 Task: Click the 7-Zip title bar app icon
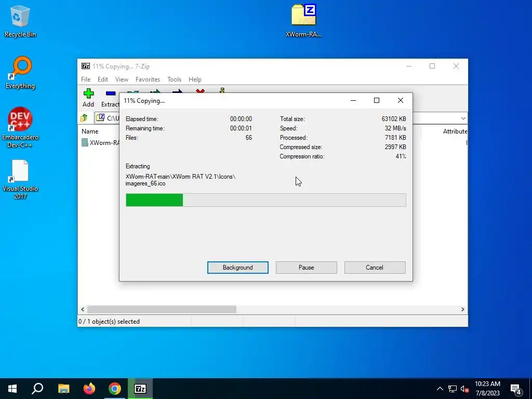(x=86, y=66)
